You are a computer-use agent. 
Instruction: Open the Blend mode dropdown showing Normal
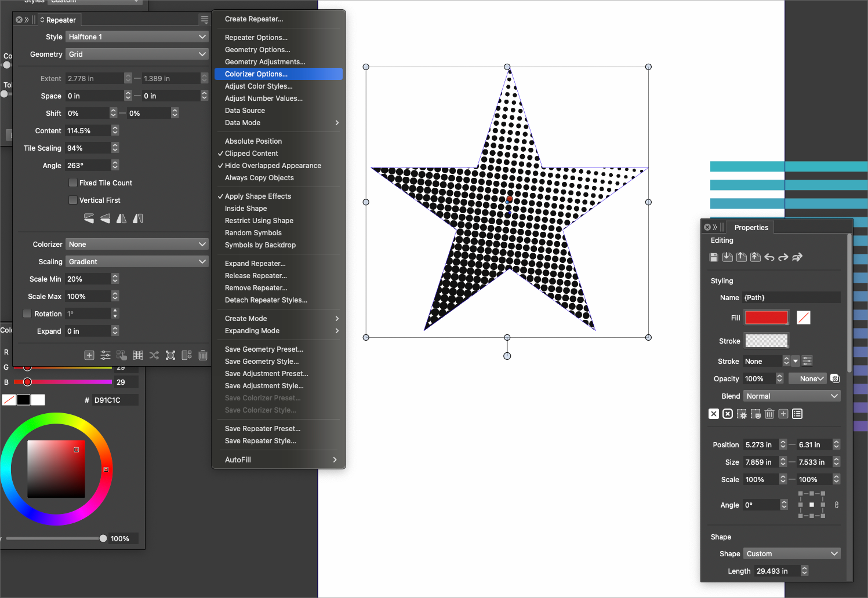click(791, 396)
